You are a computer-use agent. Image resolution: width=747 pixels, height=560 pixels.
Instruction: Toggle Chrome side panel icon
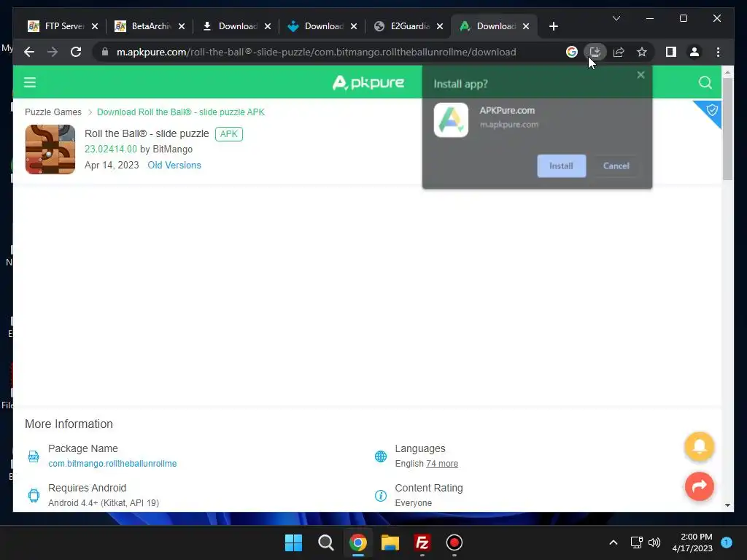(671, 52)
